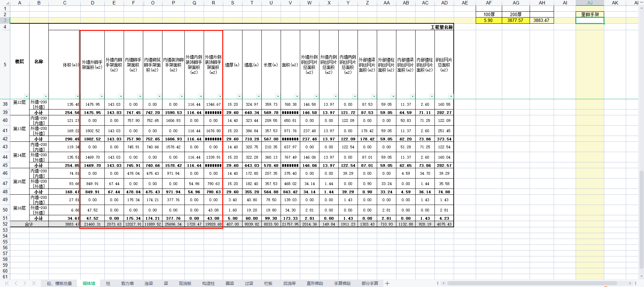Open the 过梁 sheet tab
The image size is (644, 287).
pos(249,283)
